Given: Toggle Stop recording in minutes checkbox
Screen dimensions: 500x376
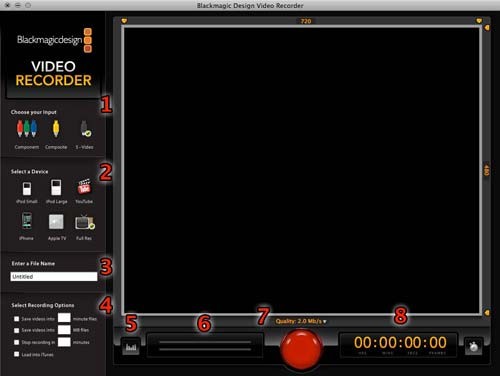Looking at the screenshot, I should 16,342.
